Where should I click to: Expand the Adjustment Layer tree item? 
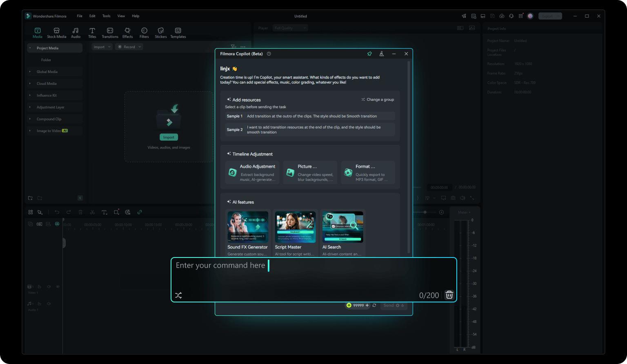(55, 107)
